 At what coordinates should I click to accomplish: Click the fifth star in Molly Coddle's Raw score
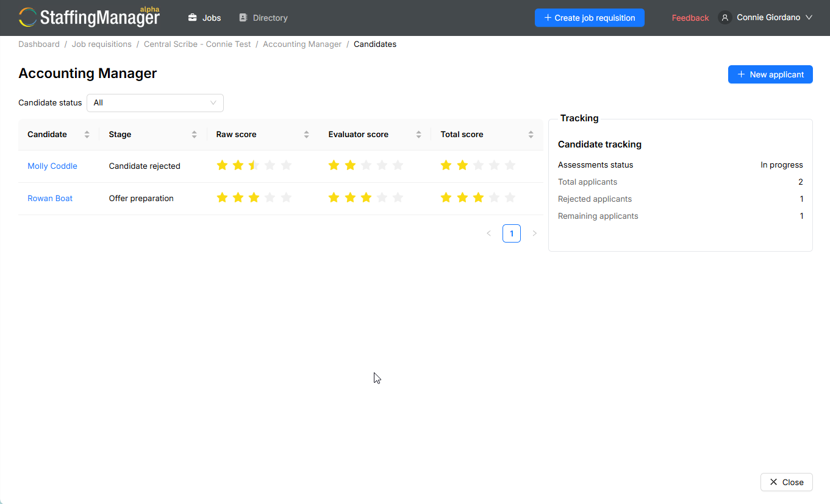[286, 165]
